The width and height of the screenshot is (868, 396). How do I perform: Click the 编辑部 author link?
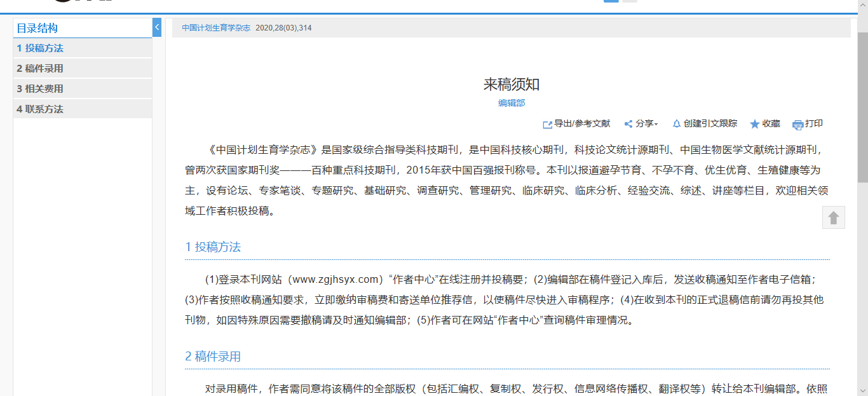coord(512,103)
